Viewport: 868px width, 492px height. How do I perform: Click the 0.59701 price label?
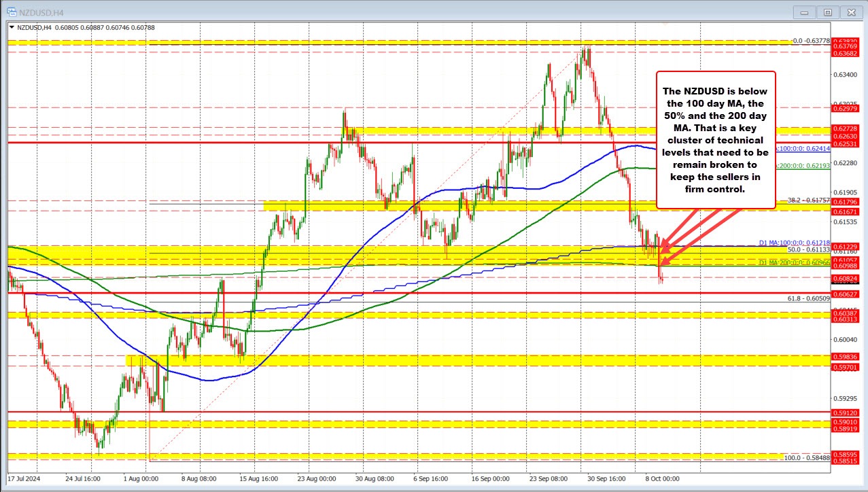click(845, 367)
